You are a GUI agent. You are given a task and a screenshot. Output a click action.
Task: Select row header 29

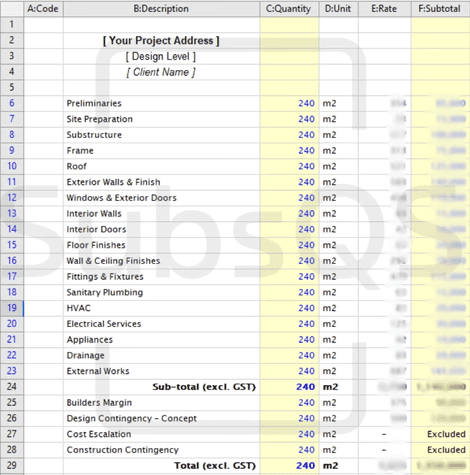tap(12, 465)
